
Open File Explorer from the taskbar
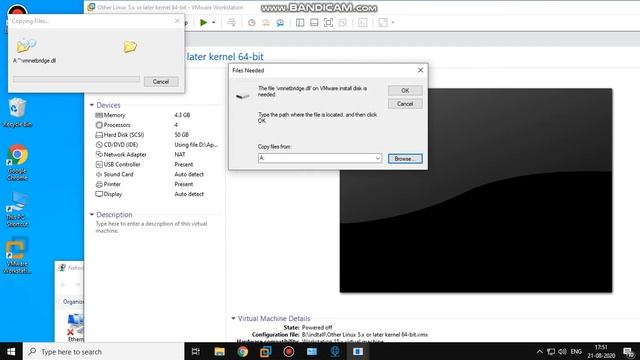220,351
